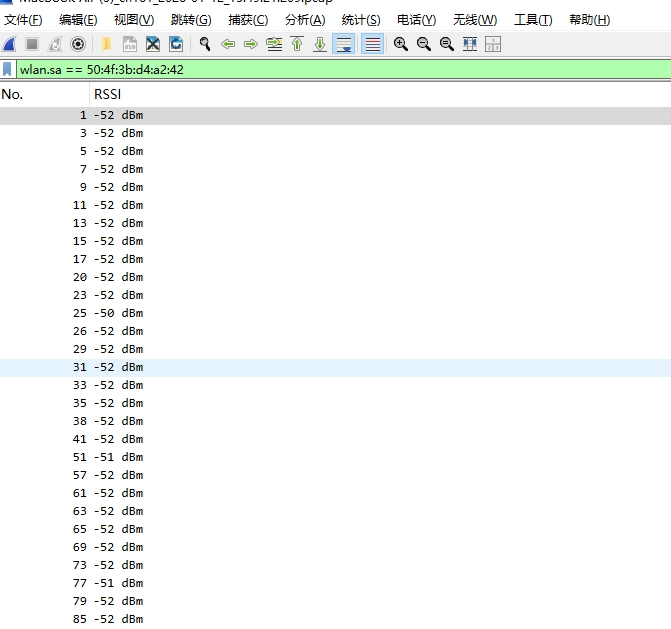The height and width of the screenshot is (629, 671).
Task: Go forward to next packet arrow
Action: pos(251,44)
